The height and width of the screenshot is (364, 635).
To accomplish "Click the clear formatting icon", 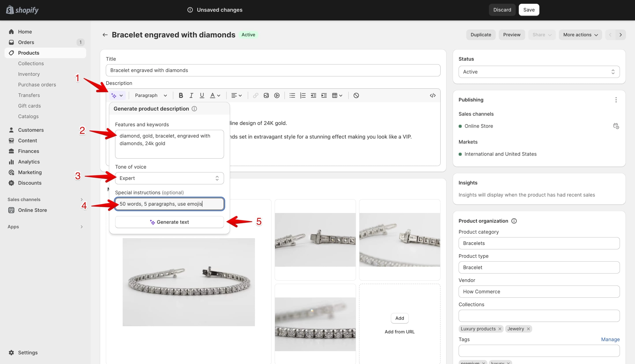I will (356, 95).
